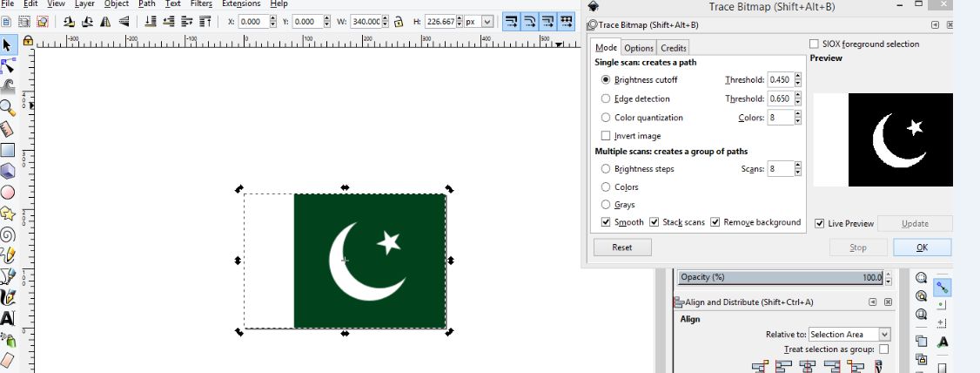Viewport: 980px width, 373px height.
Task: Select the Zoom magnifier tool
Action: 7,108
